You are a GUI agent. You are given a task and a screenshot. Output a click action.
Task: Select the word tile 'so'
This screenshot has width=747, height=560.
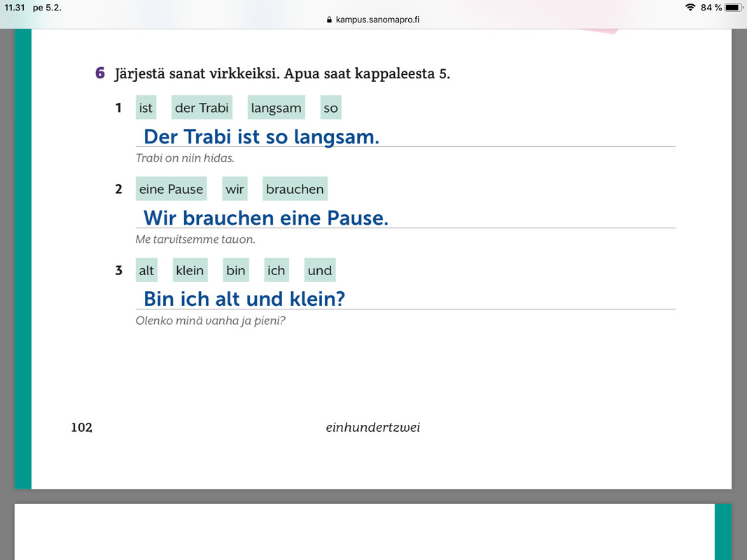pos(330,108)
